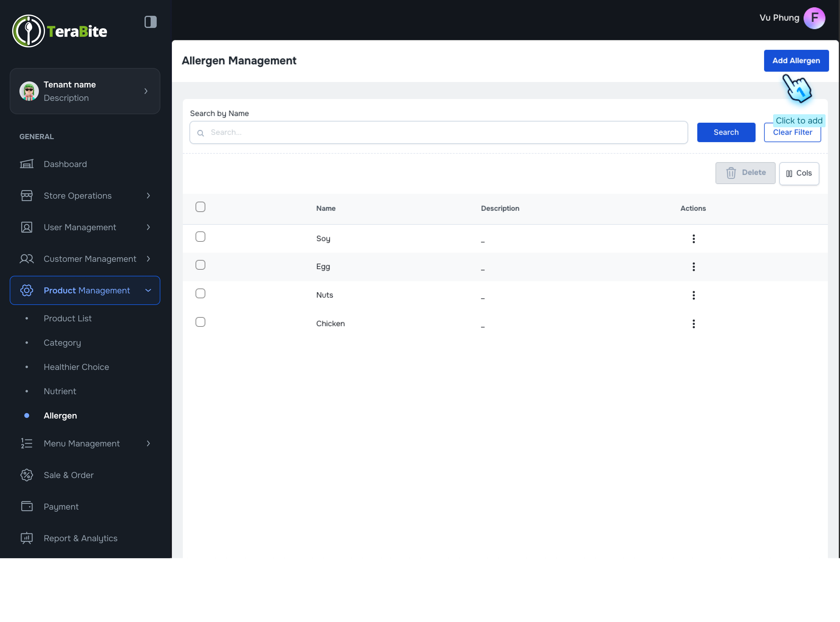This screenshot has height=622, width=840.
Task: Click the Dashboard sidebar icon
Action: [27, 164]
